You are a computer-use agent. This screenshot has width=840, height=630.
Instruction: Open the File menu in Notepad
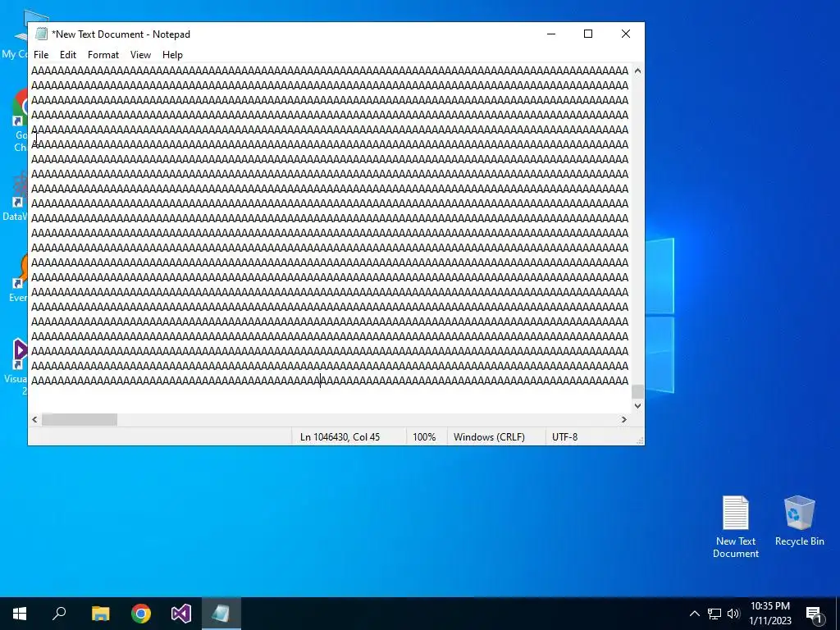41,55
